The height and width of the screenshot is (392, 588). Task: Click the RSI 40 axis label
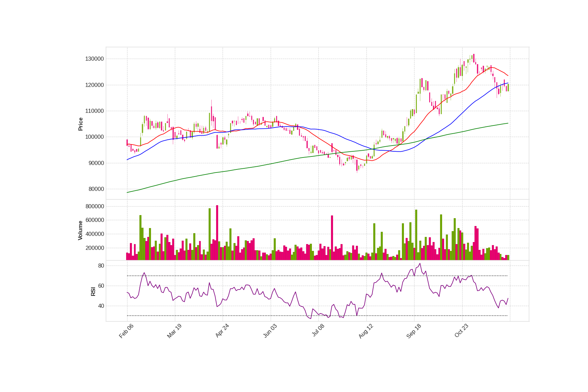(101, 306)
